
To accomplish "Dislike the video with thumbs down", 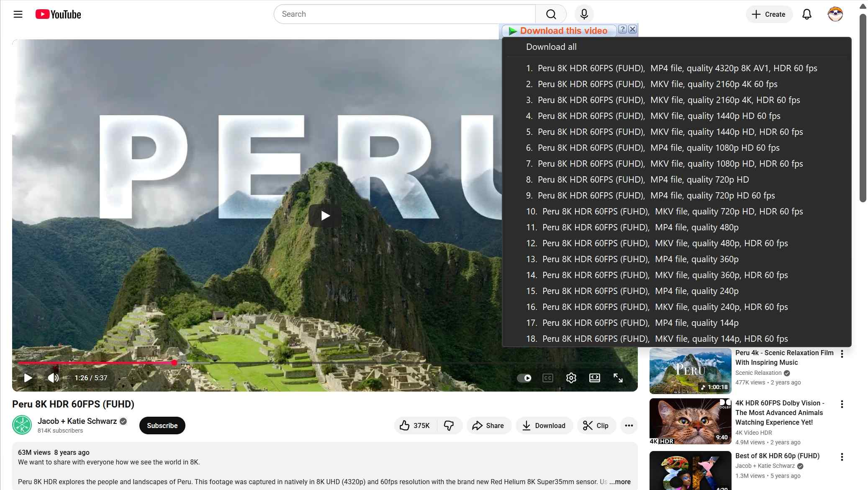I will (449, 426).
